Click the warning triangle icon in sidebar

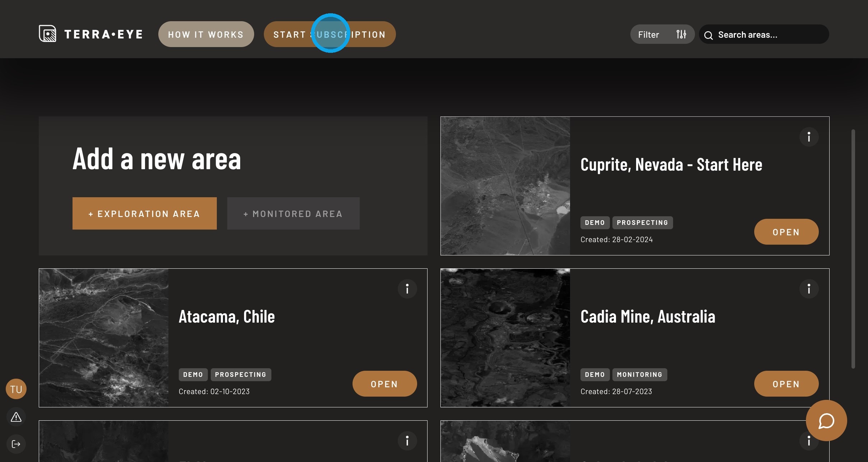point(16,417)
